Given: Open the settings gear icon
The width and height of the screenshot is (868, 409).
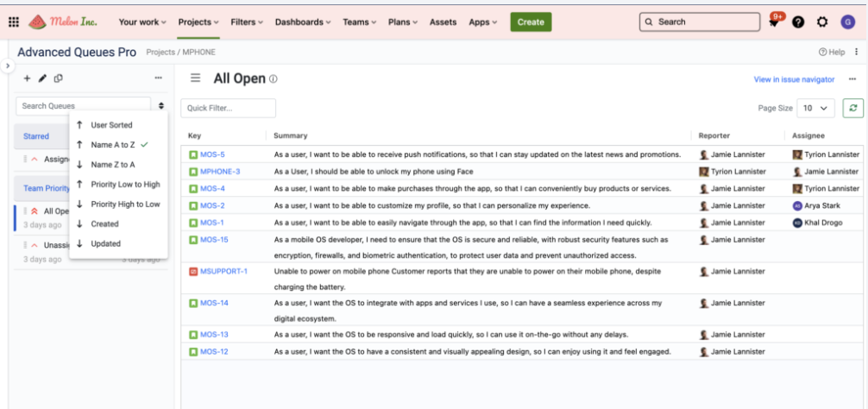Looking at the screenshot, I should point(821,22).
